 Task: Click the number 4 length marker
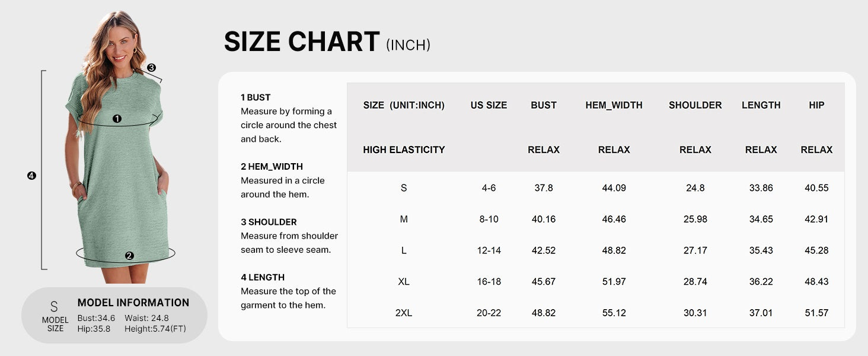click(31, 175)
